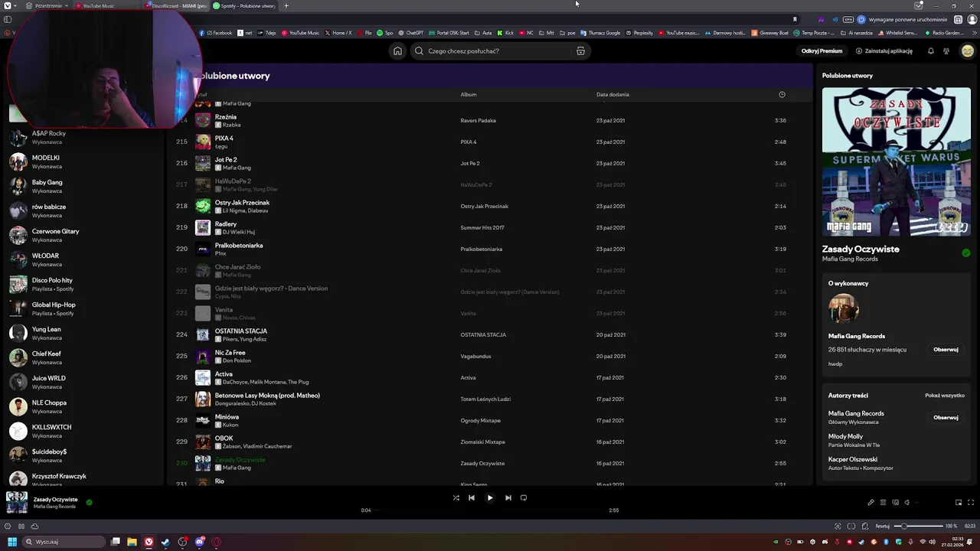980x551 pixels.
Task: Open the ChatGPT bookmark
Action: [x=410, y=33]
